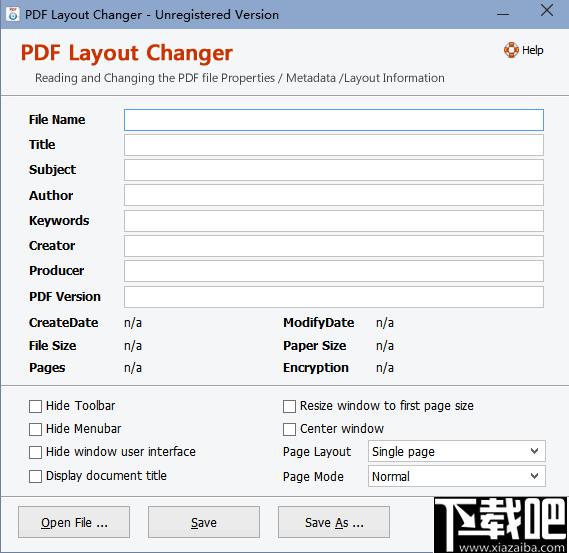Click the Page Mode label
This screenshot has height=553, width=569.
313,476
